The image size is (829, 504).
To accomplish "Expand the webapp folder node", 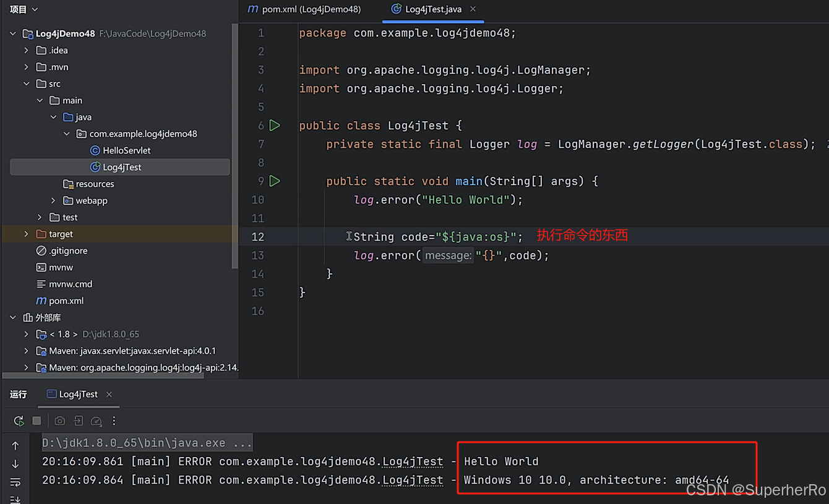I will coord(53,200).
